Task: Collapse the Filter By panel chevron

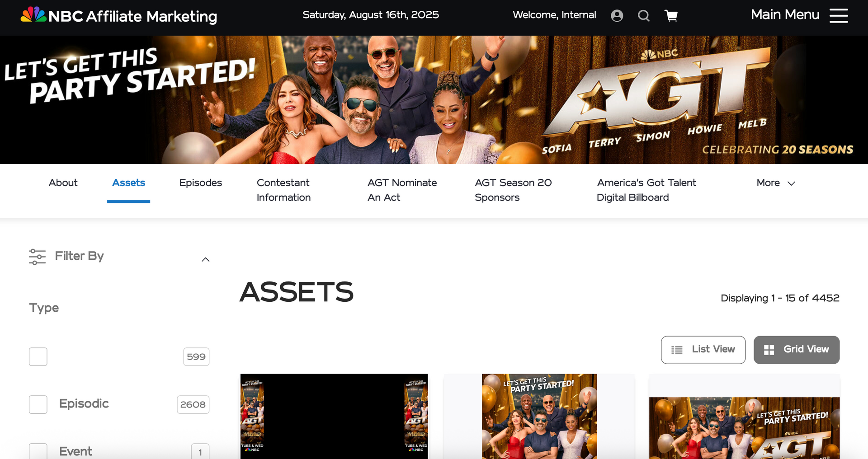Action: click(206, 259)
